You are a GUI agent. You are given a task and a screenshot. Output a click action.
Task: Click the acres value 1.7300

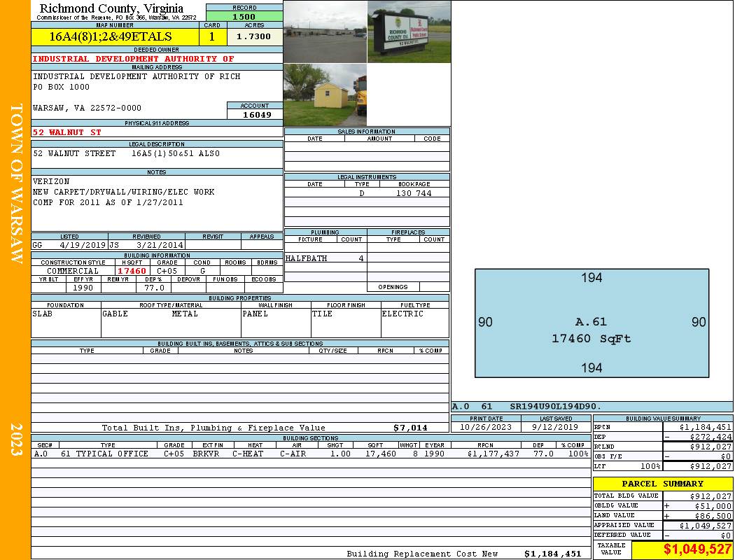coord(254,37)
